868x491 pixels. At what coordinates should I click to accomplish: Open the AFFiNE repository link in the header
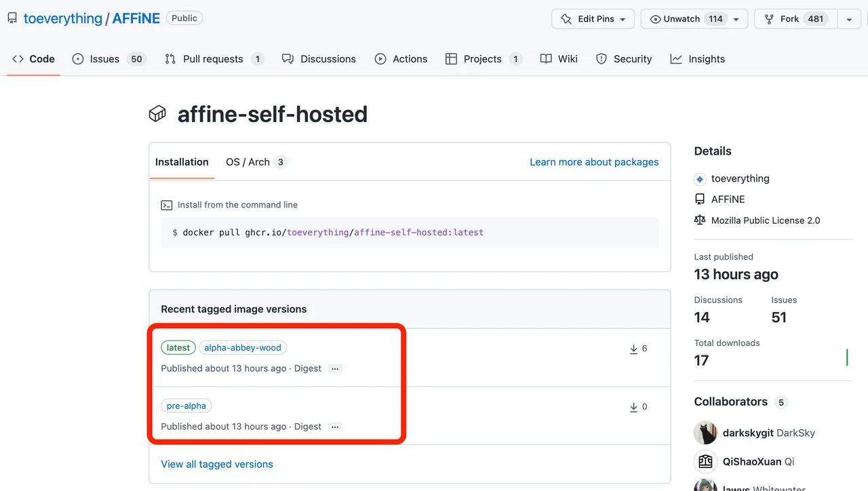pyautogui.click(x=136, y=19)
